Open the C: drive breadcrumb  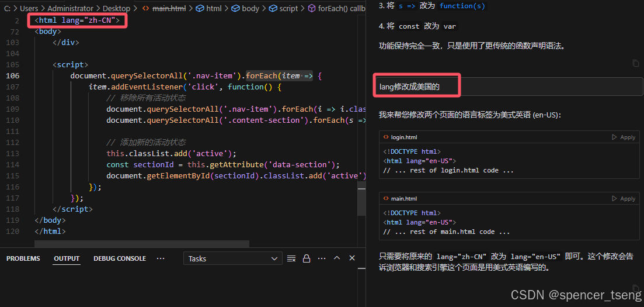[7, 8]
